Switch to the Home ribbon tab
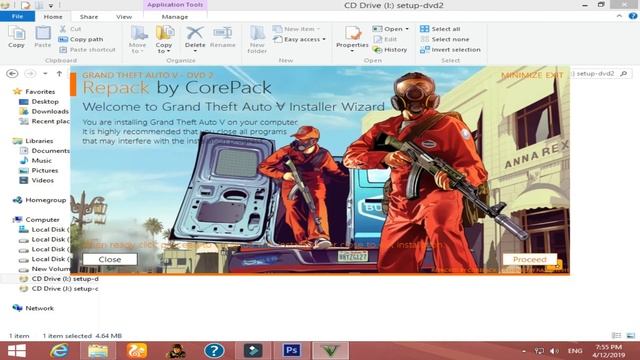The image size is (640, 360). (x=53, y=17)
